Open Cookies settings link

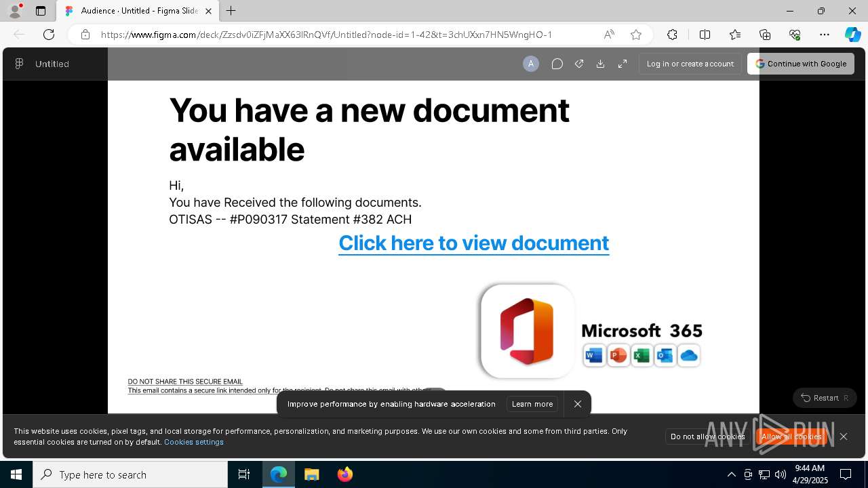[x=194, y=442]
